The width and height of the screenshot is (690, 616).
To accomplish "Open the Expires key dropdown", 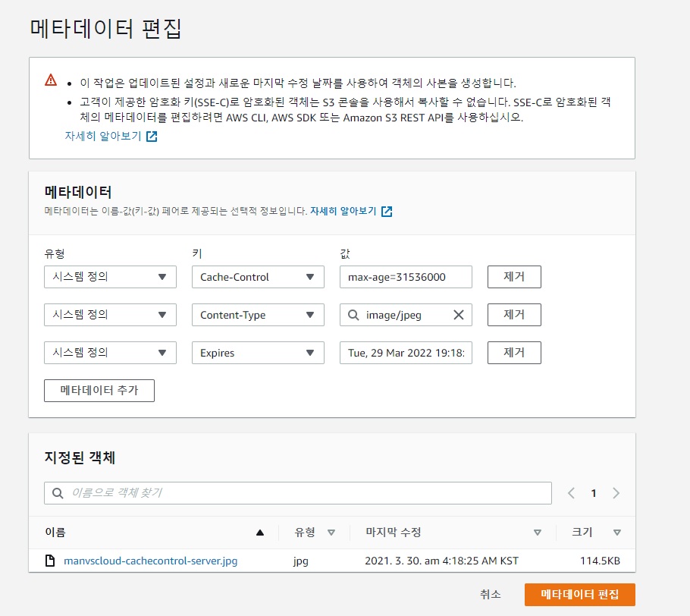I will (257, 353).
